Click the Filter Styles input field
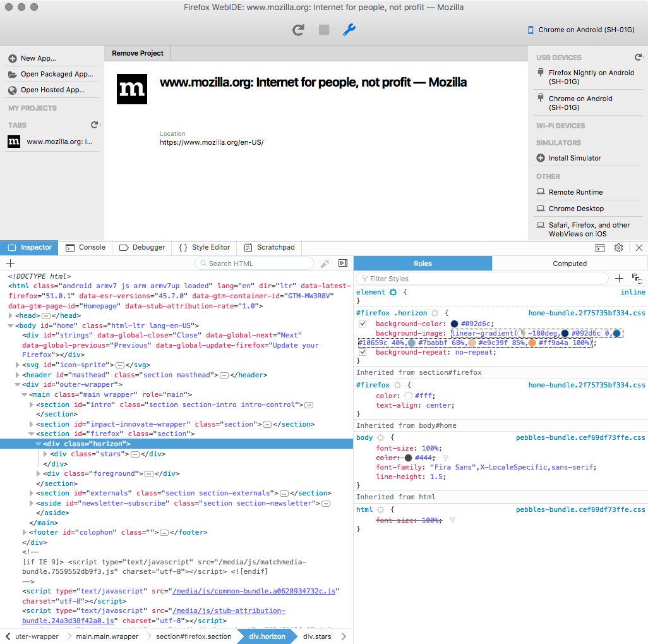The height and width of the screenshot is (644, 648). [x=483, y=279]
